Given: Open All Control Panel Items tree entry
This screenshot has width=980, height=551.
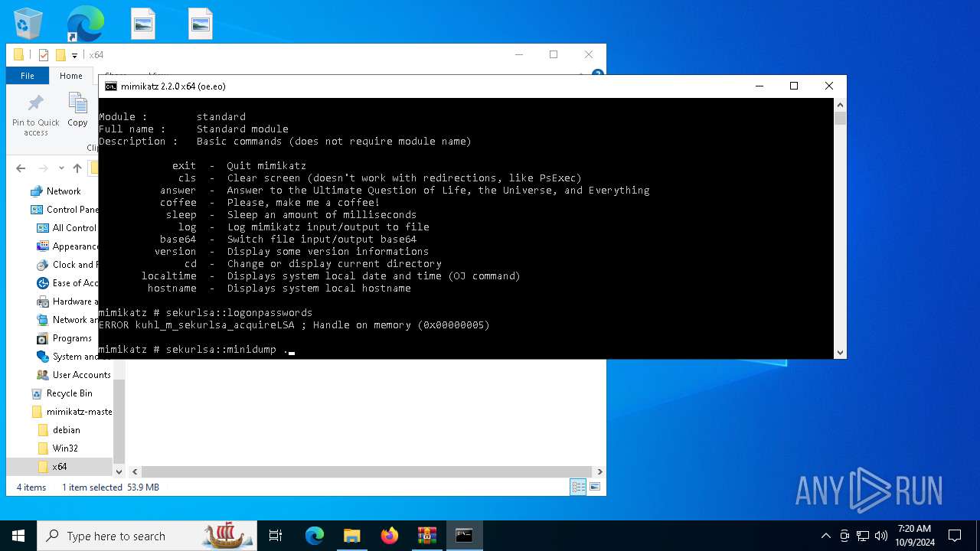Looking at the screenshot, I should pos(67,228).
